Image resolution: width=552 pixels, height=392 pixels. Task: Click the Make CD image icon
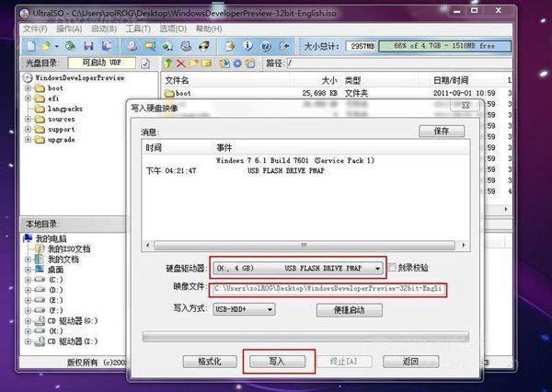pyautogui.click(x=132, y=46)
